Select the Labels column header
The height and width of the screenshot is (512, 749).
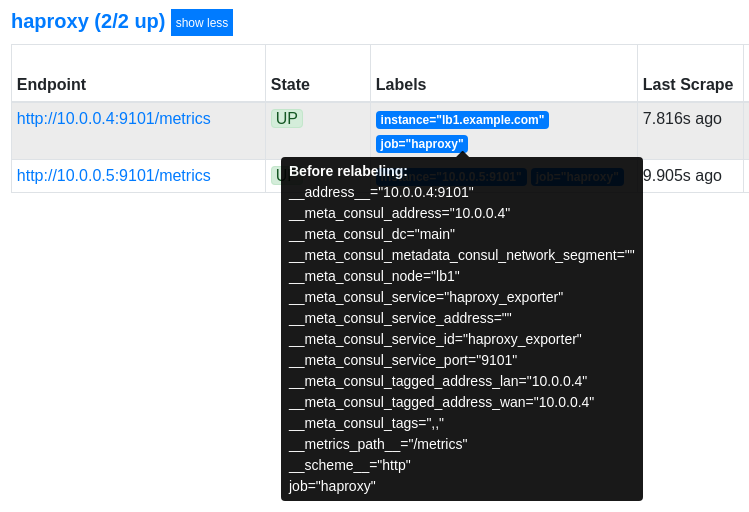click(x=401, y=85)
